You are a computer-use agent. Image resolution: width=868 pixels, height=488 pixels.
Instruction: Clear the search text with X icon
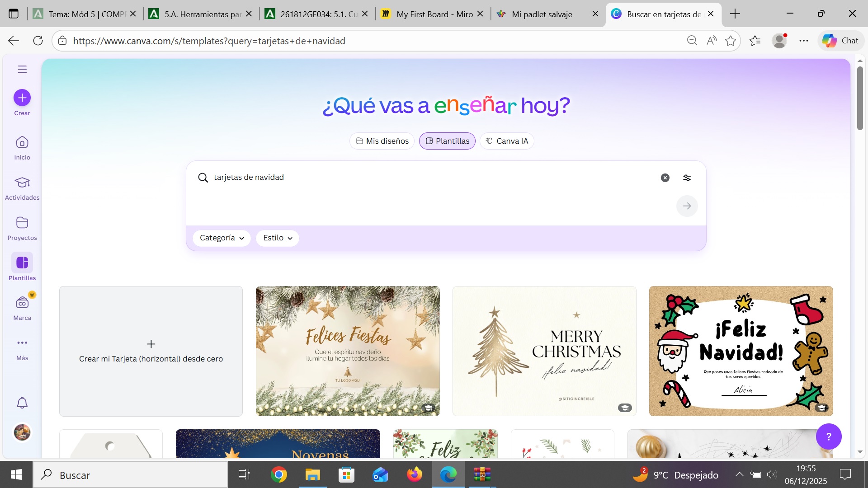click(665, 178)
